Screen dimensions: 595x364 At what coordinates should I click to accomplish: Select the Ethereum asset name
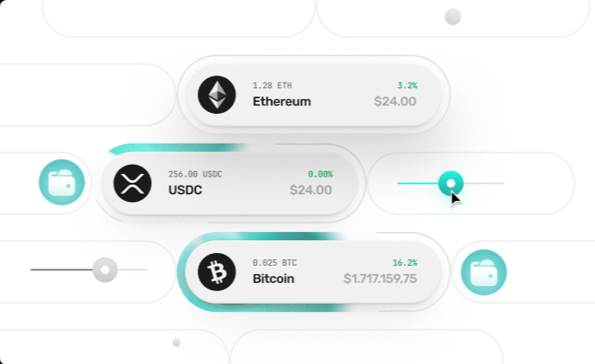coord(281,102)
